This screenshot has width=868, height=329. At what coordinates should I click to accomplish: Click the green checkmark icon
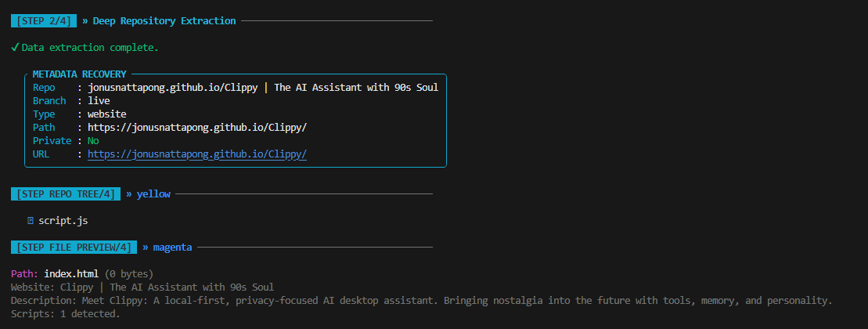(x=15, y=48)
